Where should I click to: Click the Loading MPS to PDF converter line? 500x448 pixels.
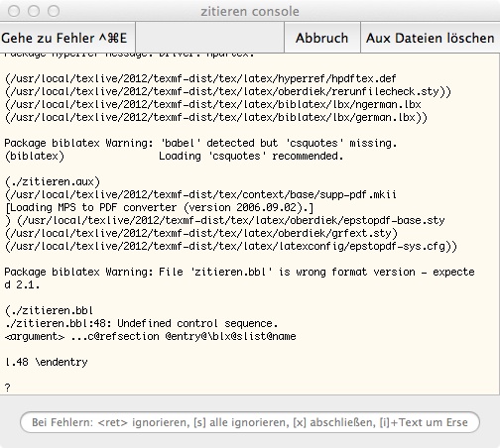pyautogui.click(x=159, y=207)
